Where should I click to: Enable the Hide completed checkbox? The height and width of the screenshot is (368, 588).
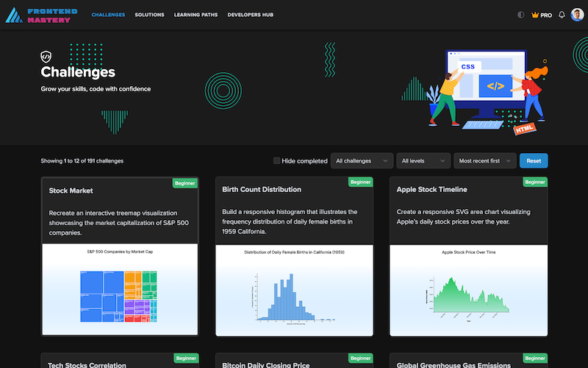click(x=276, y=160)
